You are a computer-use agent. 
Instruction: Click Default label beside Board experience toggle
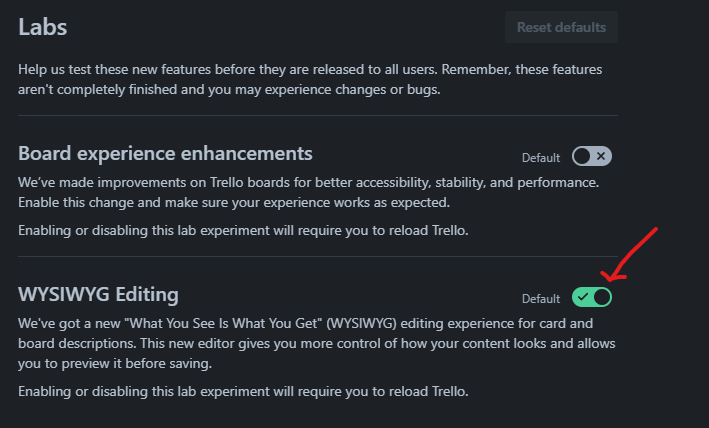pyautogui.click(x=541, y=158)
